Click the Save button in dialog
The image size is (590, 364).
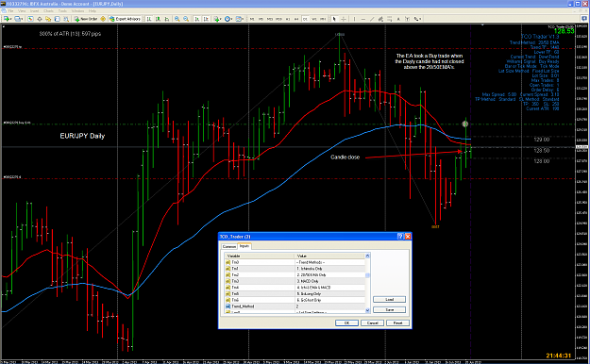[390, 310]
